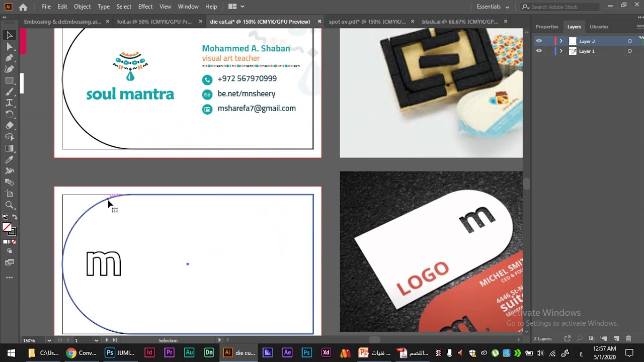The height and width of the screenshot is (362, 644).
Task: Hide Layer 2 using its eye icon
Action: 539,41
